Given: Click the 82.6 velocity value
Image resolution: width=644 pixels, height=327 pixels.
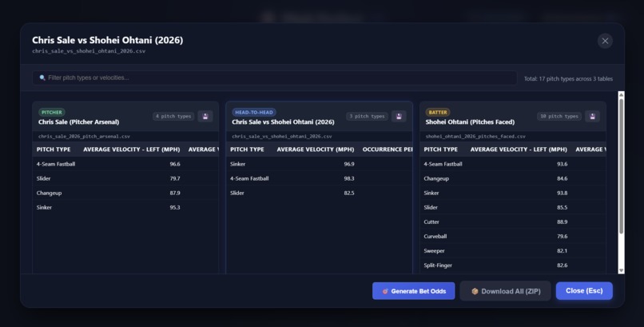Looking at the screenshot, I should pos(563,265).
